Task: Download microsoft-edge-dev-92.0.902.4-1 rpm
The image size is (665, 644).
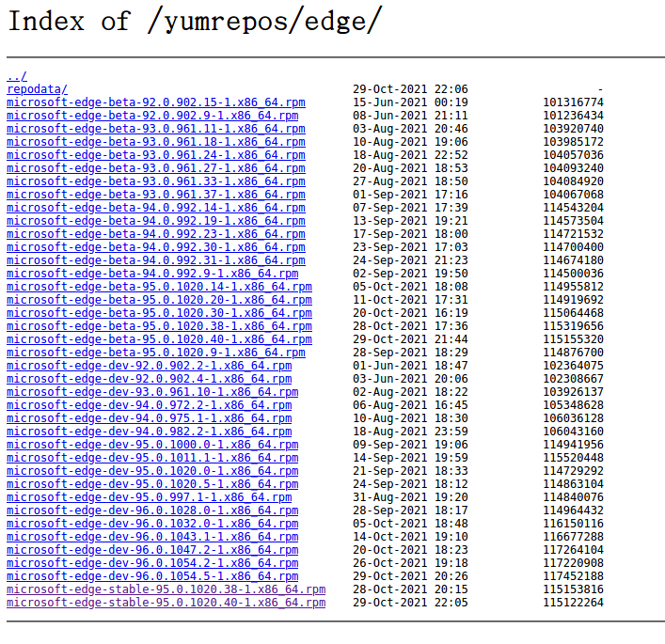Action: pos(150,379)
